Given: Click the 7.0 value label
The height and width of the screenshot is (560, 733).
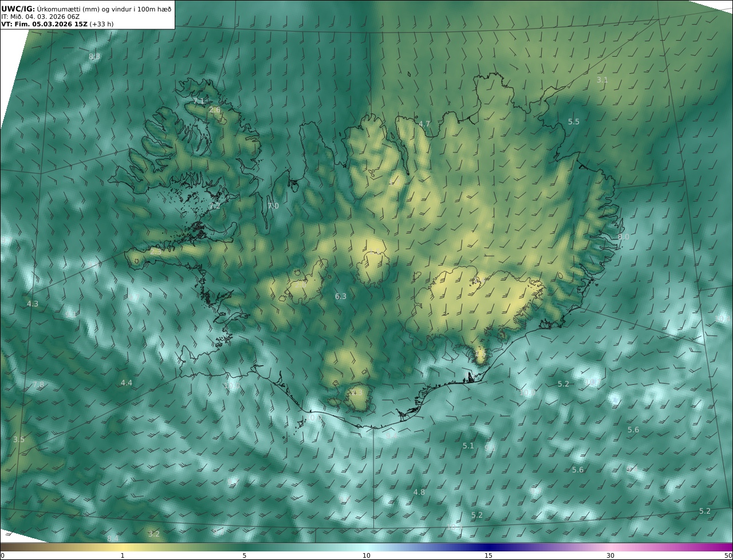Looking at the screenshot, I should (x=273, y=206).
